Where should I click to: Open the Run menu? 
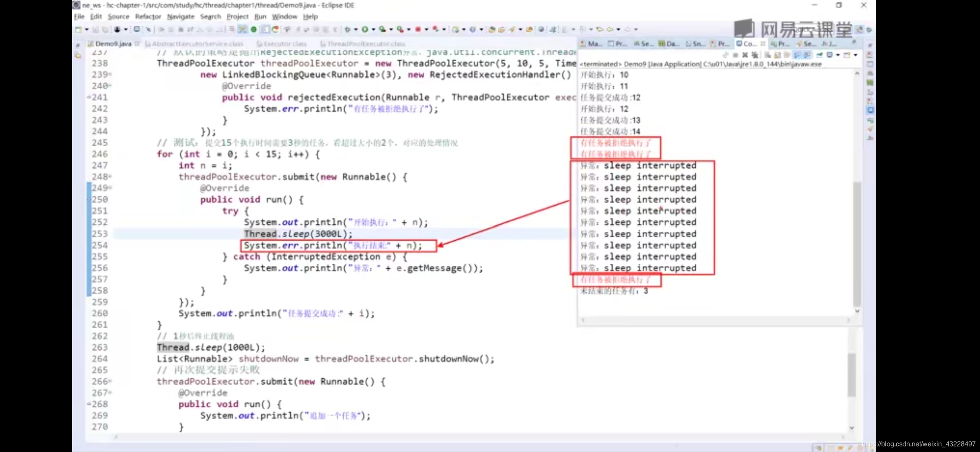coord(260,16)
